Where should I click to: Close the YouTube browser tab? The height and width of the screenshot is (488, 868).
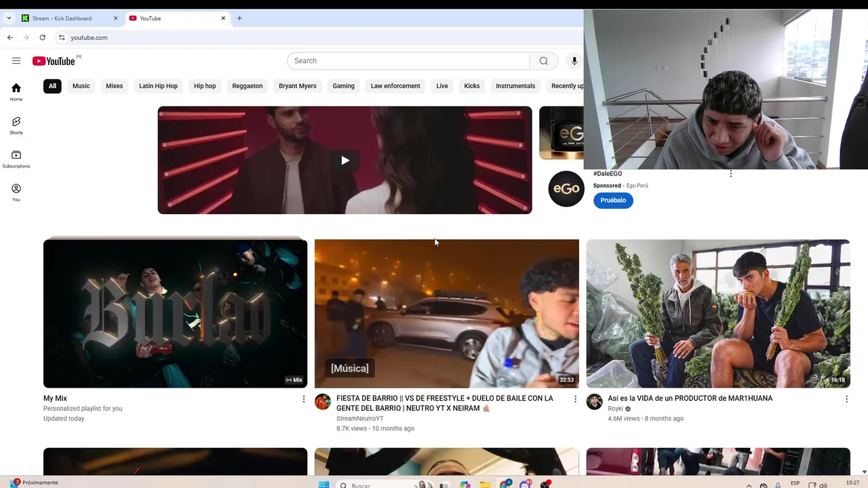click(x=223, y=18)
